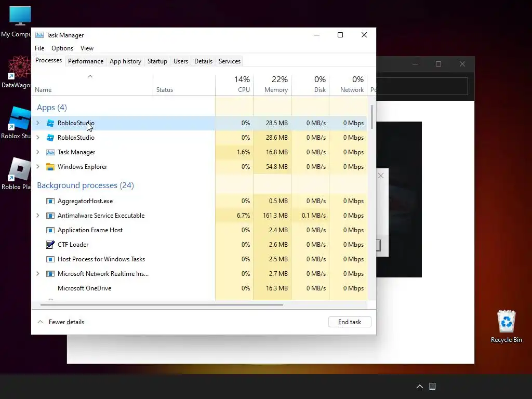This screenshot has width=532, height=399.
Task: Open the Options menu
Action: (x=62, y=48)
